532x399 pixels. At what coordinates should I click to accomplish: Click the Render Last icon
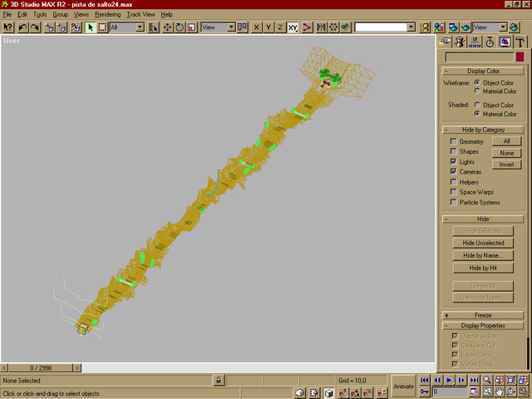click(514, 27)
